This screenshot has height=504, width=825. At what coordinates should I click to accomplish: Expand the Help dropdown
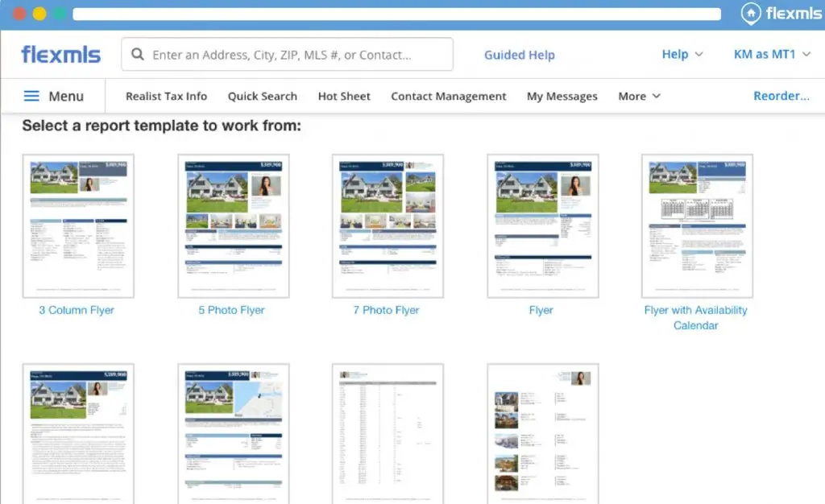pos(682,55)
